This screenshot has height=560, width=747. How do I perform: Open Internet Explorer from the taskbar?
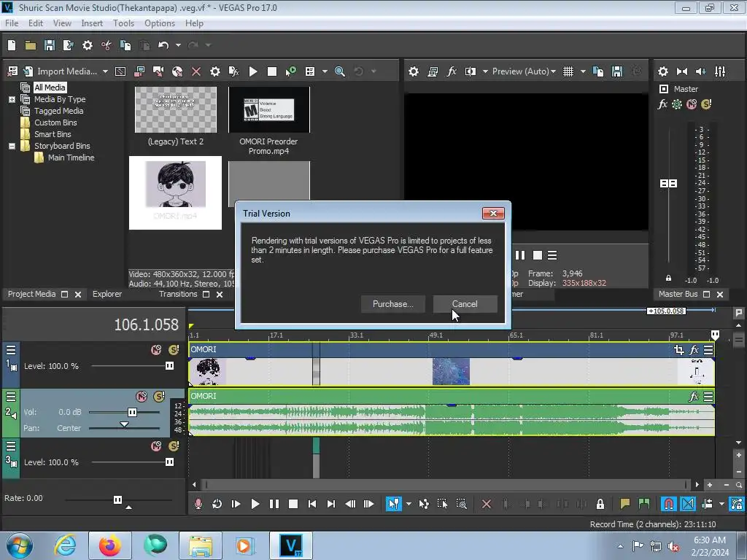tap(65, 545)
